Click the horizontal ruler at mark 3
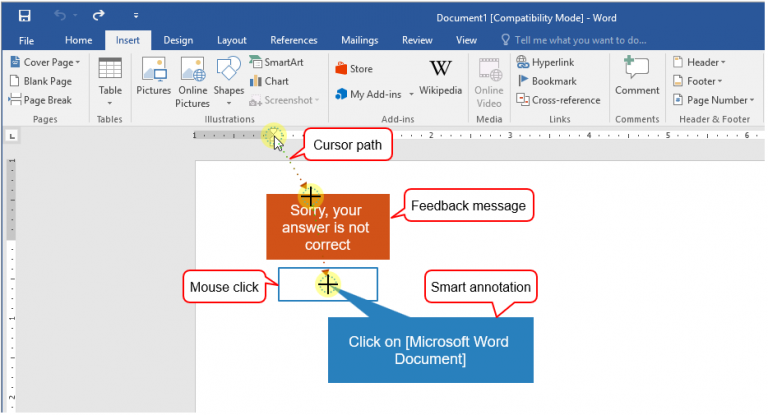 (509, 135)
